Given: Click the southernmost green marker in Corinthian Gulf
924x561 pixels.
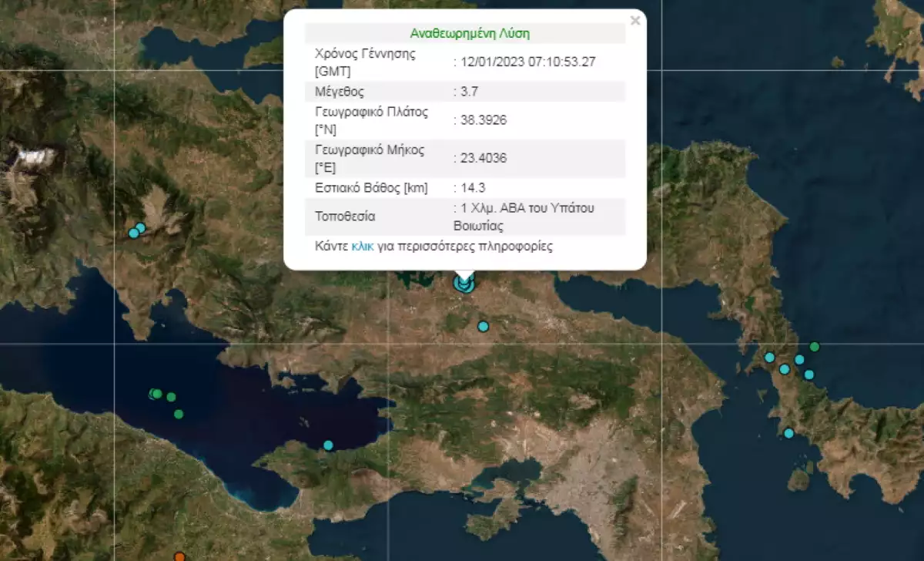Looking at the screenshot, I should 179,414.
